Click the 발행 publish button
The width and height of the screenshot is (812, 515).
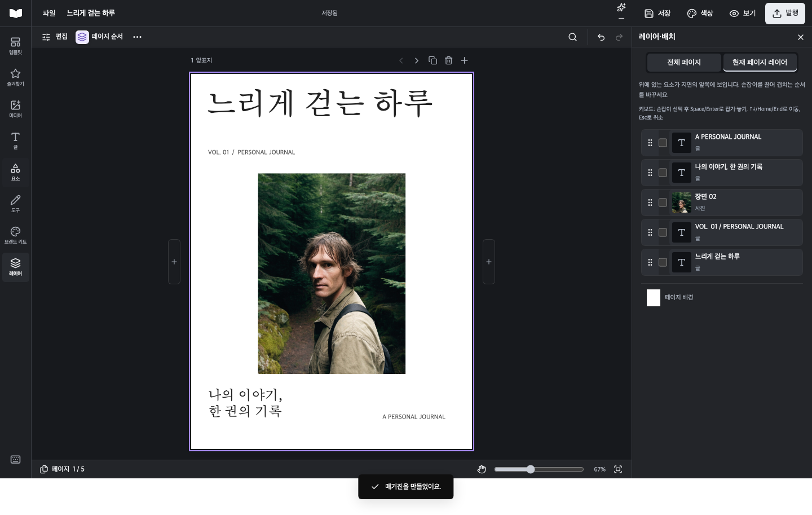(x=785, y=14)
